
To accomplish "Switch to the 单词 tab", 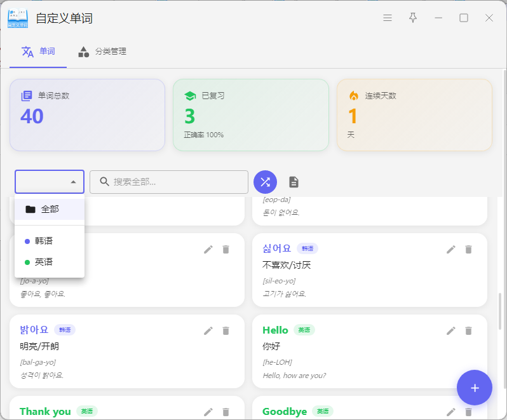I will pos(38,51).
